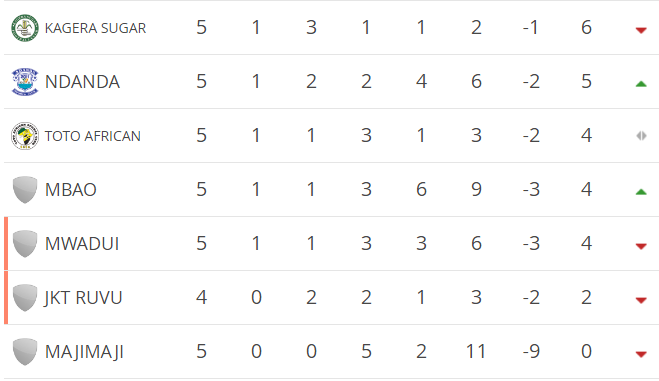Screen dimensions: 659x381
Task: Open the MWADUI team page
Action: (82, 244)
